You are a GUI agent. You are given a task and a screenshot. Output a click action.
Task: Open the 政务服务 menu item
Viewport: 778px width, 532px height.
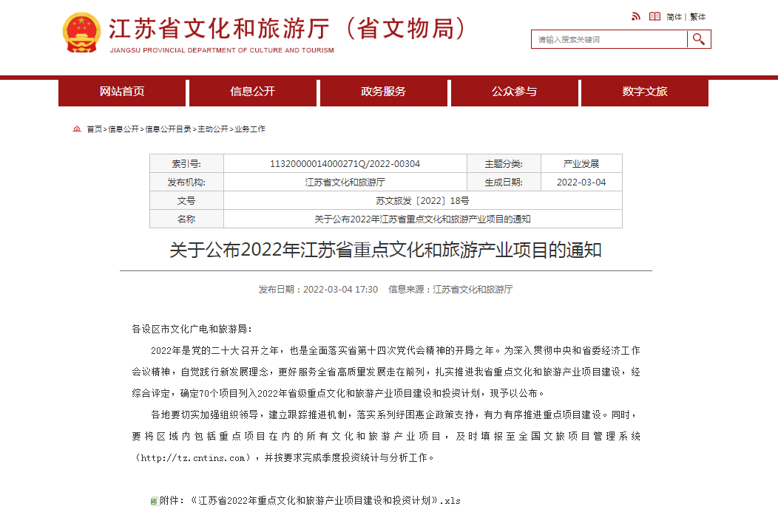pyautogui.click(x=383, y=92)
